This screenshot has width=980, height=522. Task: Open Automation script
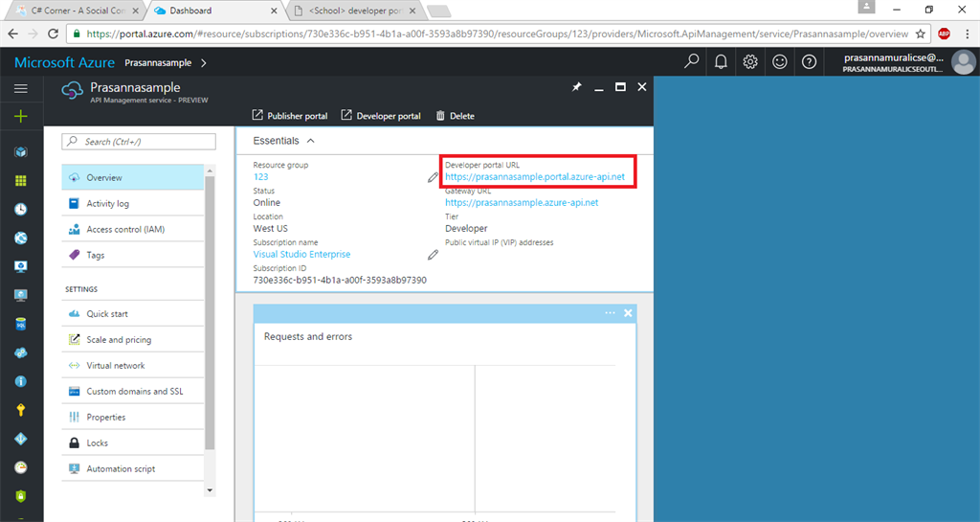click(132, 469)
